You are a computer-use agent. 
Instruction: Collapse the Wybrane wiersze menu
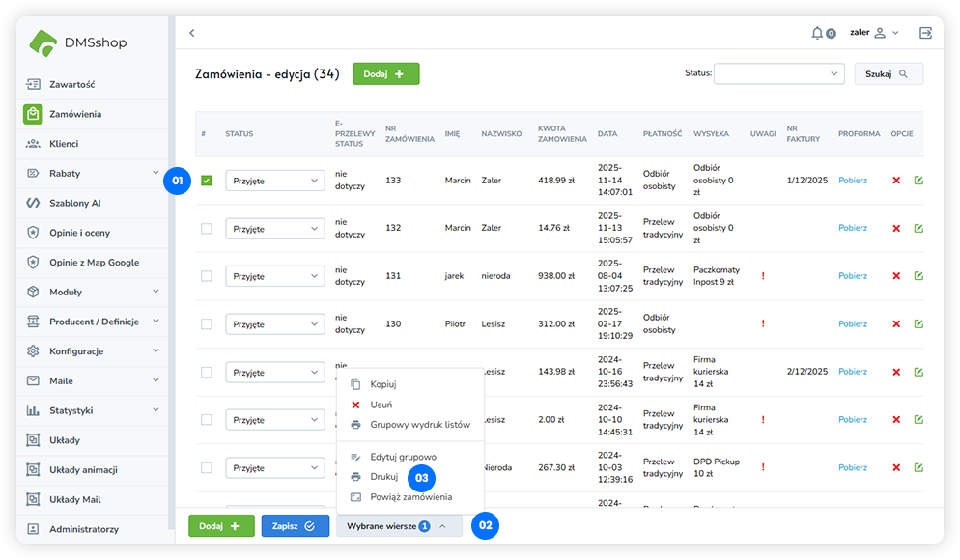[399, 526]
